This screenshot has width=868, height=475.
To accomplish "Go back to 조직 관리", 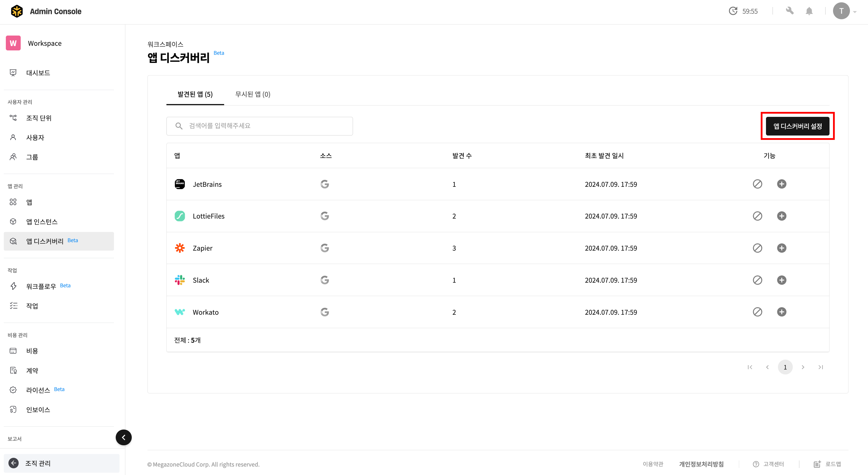I will (x=61, y=463).
